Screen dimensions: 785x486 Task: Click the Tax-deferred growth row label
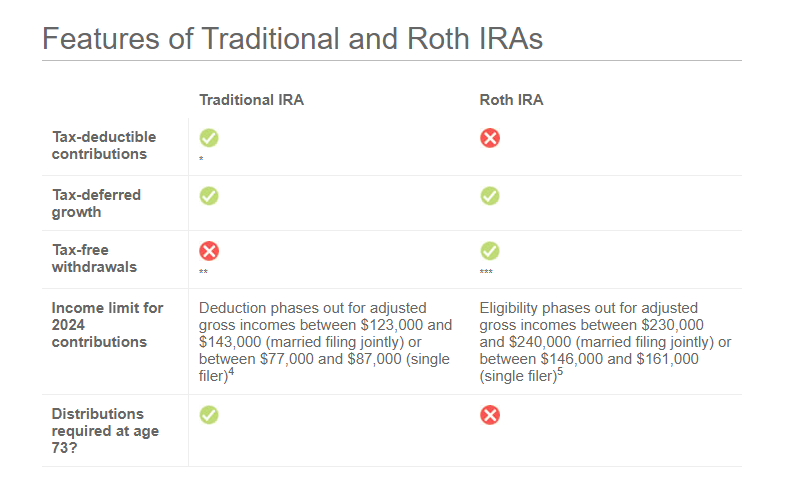tap(96, 203)
